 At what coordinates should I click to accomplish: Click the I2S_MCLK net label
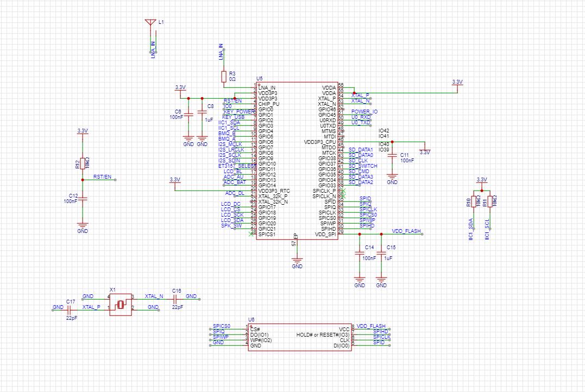tap(230, 144)
